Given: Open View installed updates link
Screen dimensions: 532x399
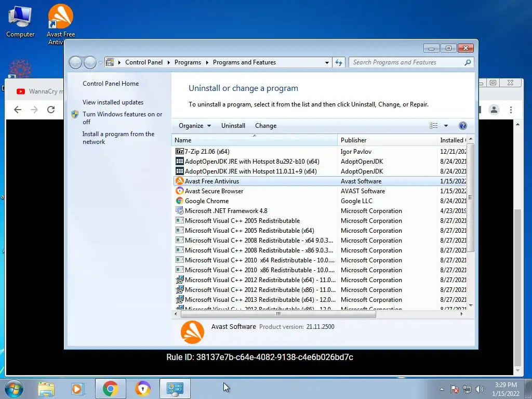Looking at the screenshot, I should [x=113, y=102].
